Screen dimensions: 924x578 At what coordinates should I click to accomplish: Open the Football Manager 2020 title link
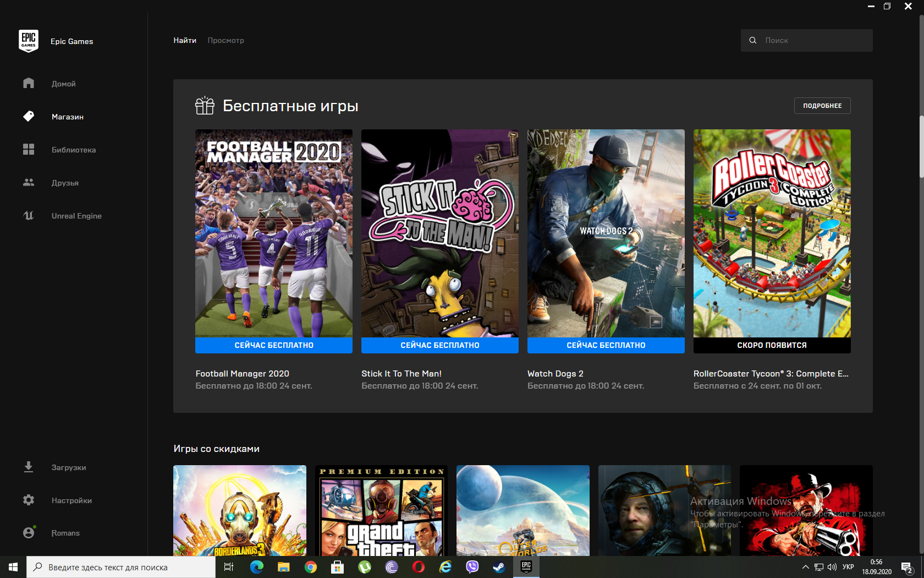coord(243,373)
